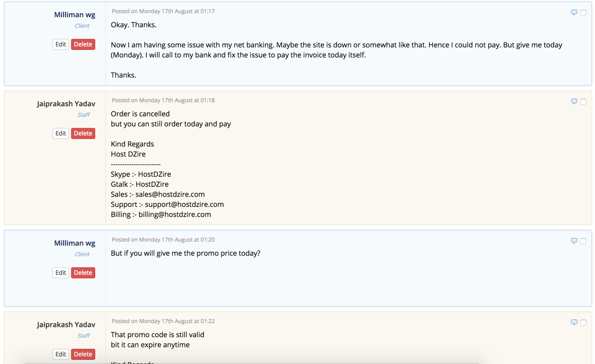Click quote icon on 01:17 Milliman reply

(x=574, y=12)
